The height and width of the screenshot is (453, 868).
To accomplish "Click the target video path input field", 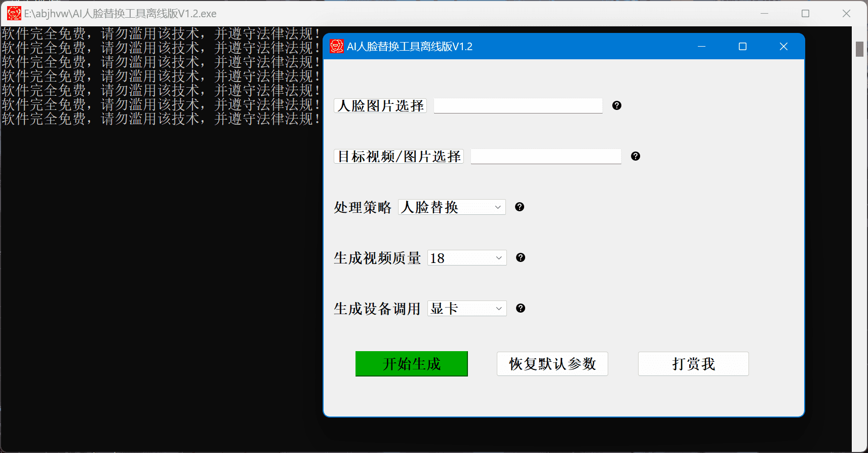I will [x=546, y=156].
